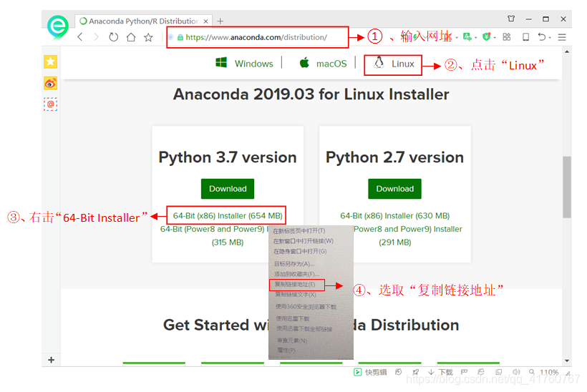The height and width of the screenshot is (392, 587).
Task: Click the window-split icon in the status bar
Action: point(498,372)
